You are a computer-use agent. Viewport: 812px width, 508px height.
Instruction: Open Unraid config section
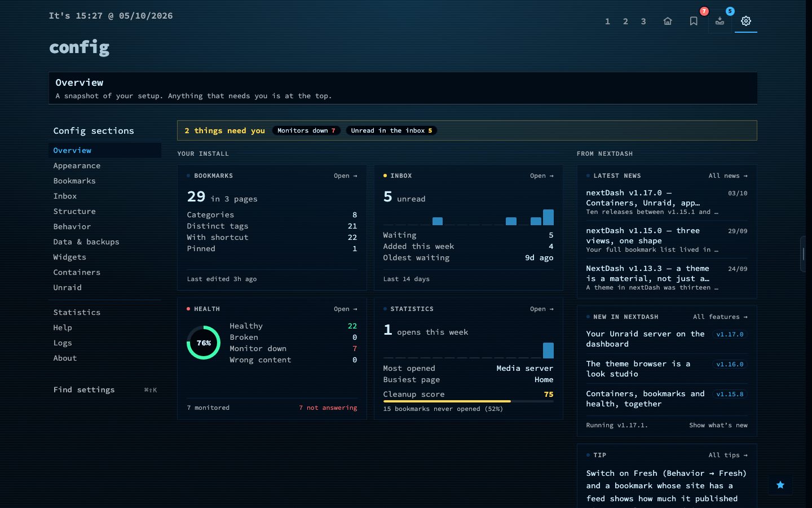[105, 287]
